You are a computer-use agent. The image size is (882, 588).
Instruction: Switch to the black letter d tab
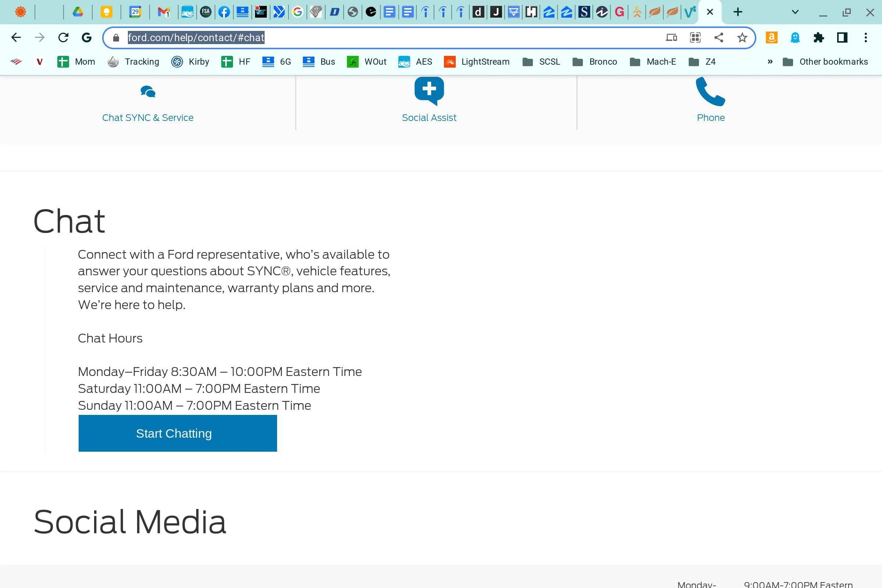pos(478,12)
